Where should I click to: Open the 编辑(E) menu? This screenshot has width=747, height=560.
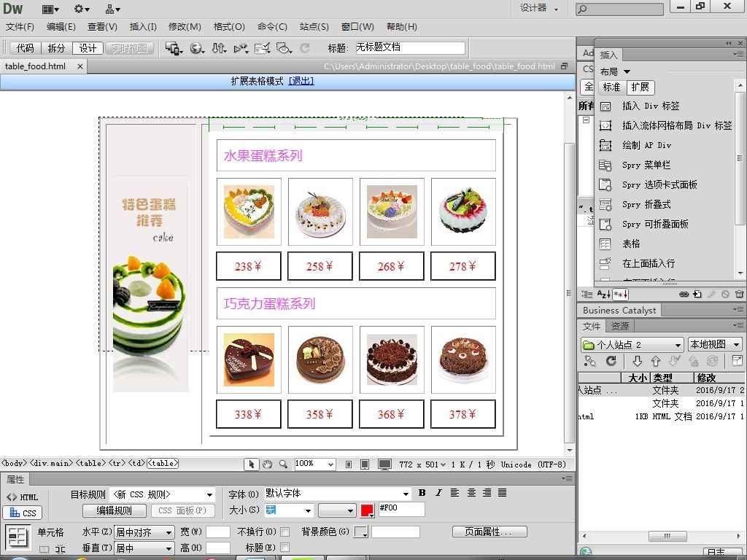pyautogui.click(x=61, y=27)
